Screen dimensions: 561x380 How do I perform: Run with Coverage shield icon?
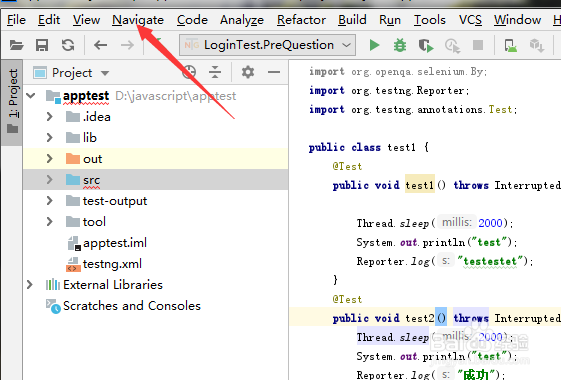(x=426, y=45)
